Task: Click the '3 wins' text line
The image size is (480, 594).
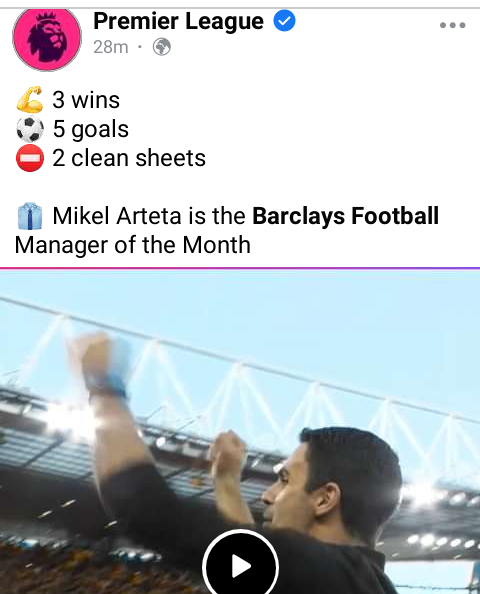Action: [x=86, y=100]
